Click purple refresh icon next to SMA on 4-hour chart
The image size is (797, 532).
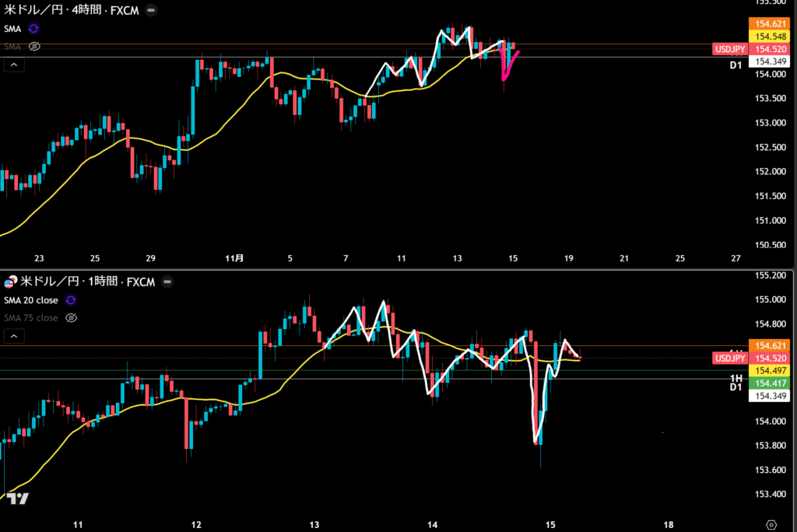(x=33, y=29)
